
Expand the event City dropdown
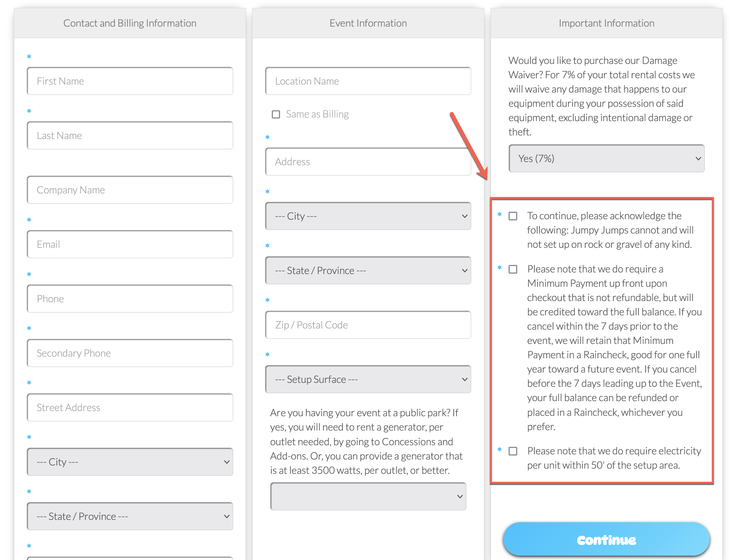(368, 216)
